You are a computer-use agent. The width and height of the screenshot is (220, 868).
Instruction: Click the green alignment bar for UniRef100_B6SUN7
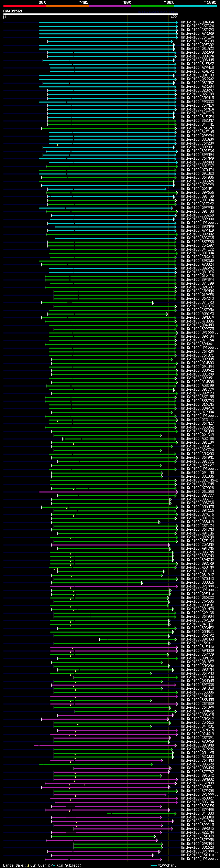(x=112, y=121)
